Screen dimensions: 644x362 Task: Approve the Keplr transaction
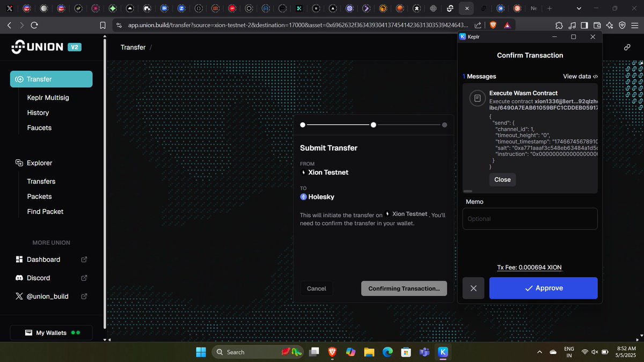543,288
